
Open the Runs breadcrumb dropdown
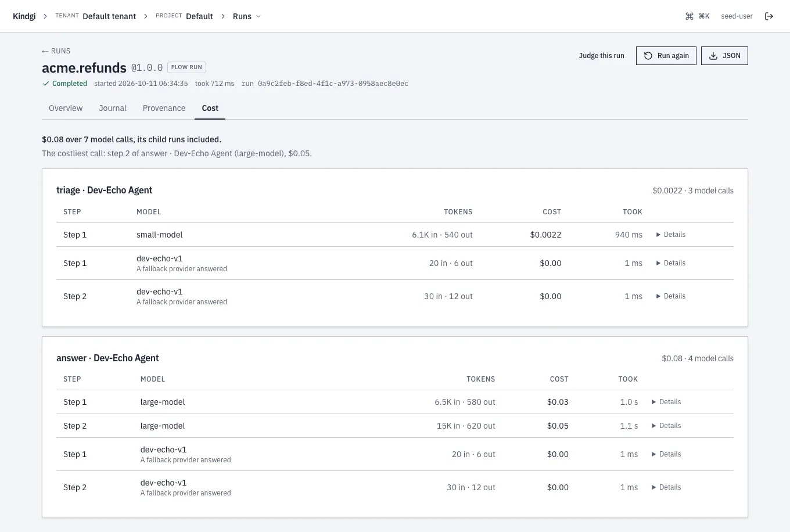coord(247,16)
